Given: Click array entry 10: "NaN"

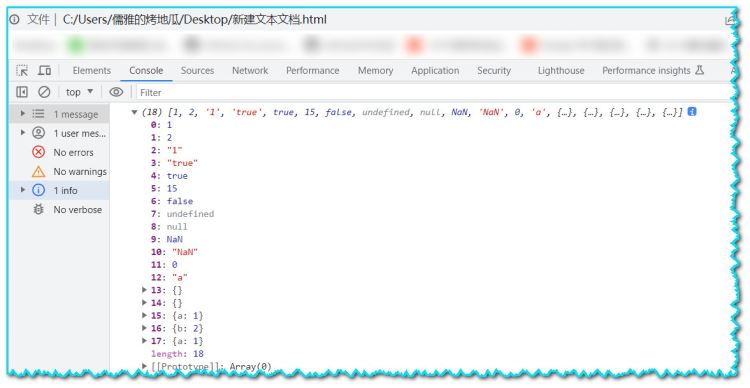Looking at the screenshot, I should click(174, 252).
